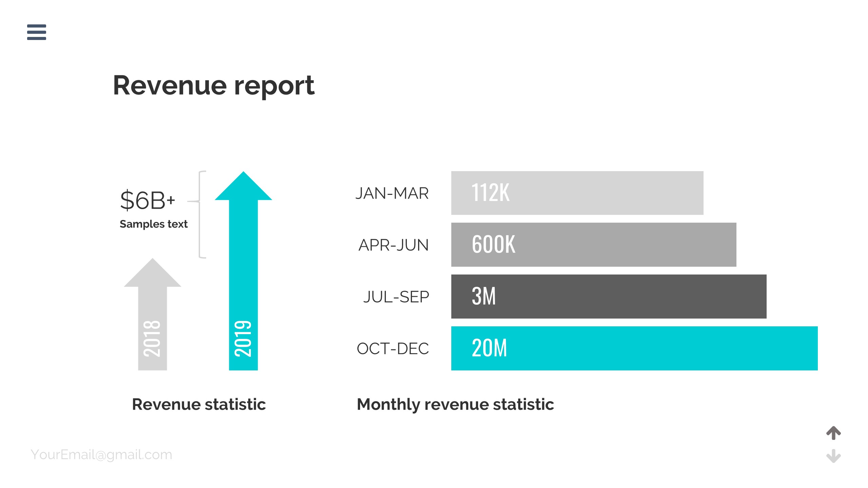Screen dimensions: 868x488
Task: Click the dark gray 3M bar
Action: coord(609,296)
